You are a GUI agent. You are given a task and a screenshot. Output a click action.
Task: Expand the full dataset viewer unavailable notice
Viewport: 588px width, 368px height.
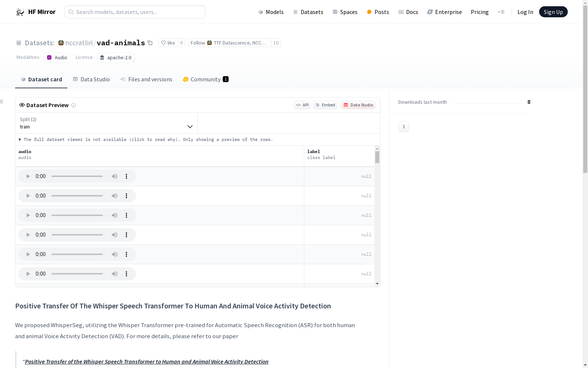tap(146, 139)
